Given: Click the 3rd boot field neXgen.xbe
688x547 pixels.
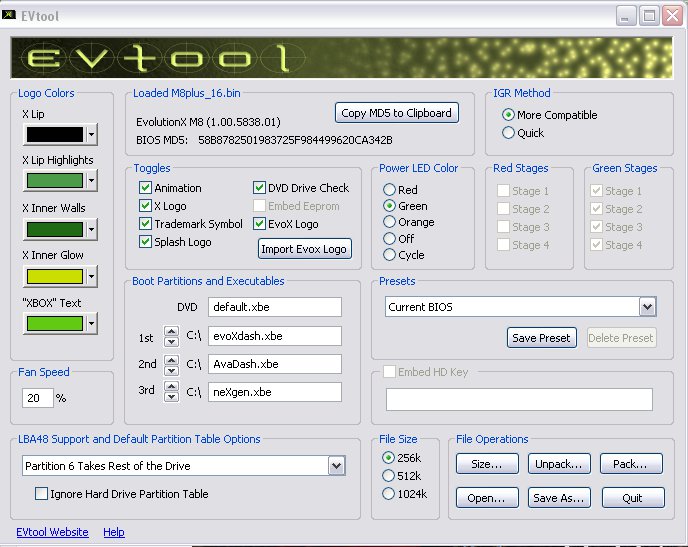Looking at the screenshot, I should tap(275, 392).
